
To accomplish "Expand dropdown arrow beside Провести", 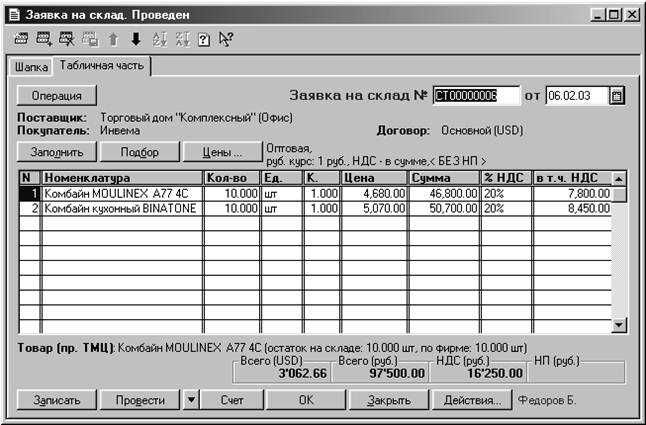I will (191, 400).
